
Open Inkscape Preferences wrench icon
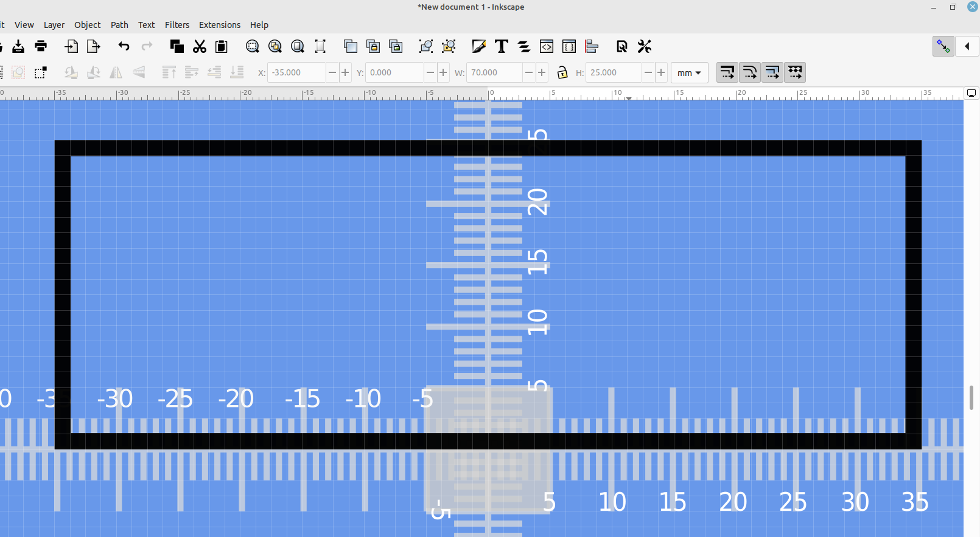click(645, 46)
